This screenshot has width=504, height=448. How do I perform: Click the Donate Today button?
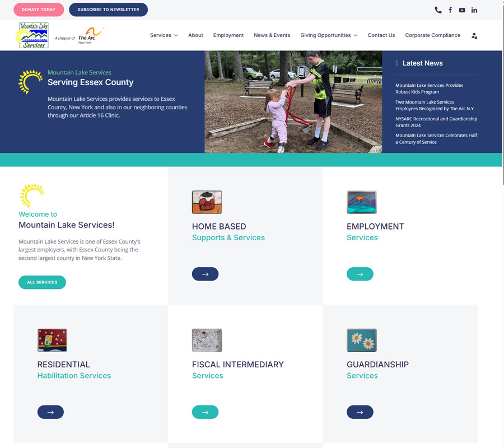[x=39, y=10]
